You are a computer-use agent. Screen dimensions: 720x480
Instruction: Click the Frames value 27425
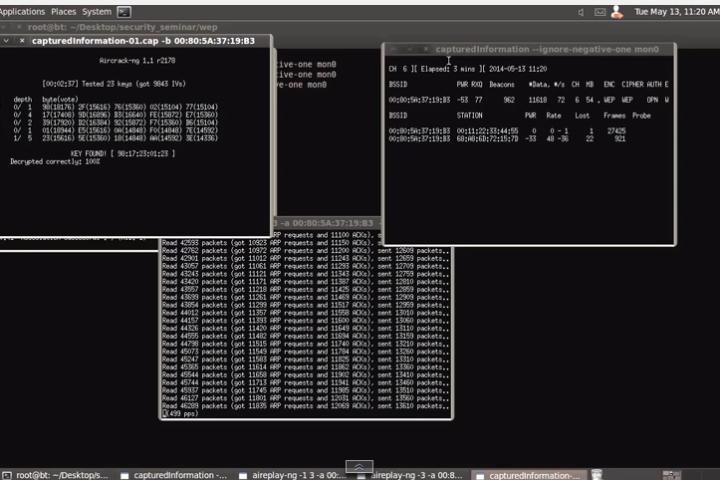point(616,131)
